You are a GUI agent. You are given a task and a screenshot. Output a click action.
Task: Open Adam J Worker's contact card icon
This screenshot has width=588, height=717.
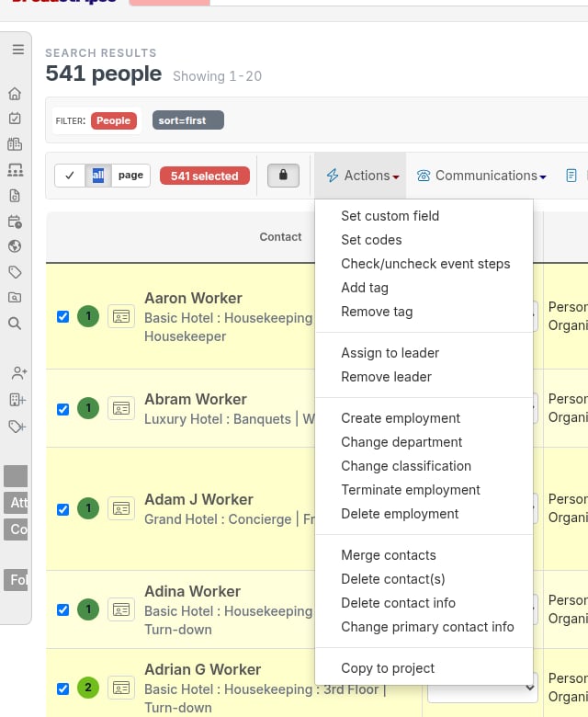121,508
